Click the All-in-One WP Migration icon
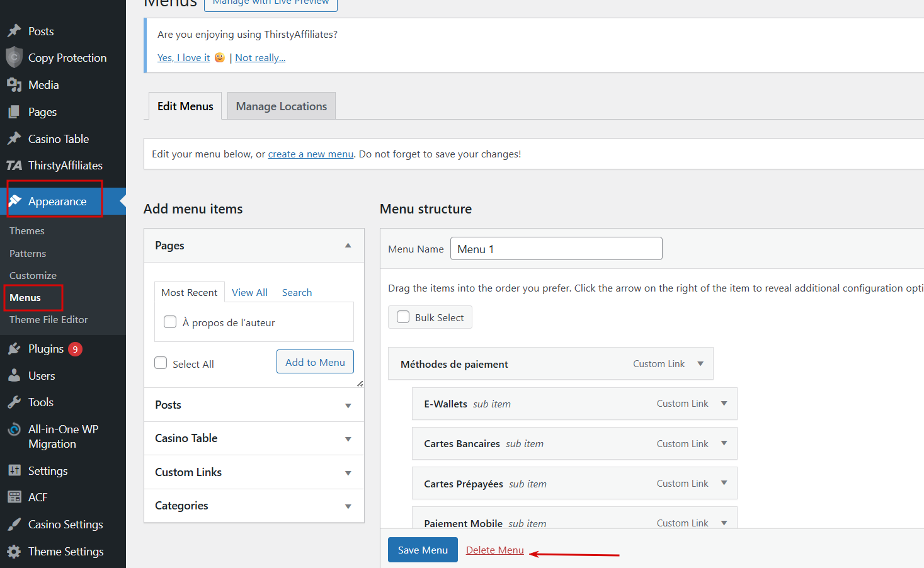 14,429
